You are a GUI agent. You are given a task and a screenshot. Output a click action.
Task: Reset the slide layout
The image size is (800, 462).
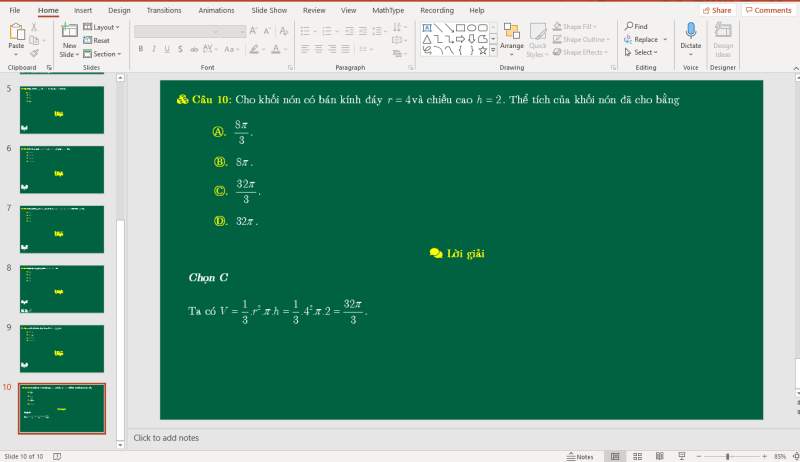pyautogui.click(x=96, y=40)
